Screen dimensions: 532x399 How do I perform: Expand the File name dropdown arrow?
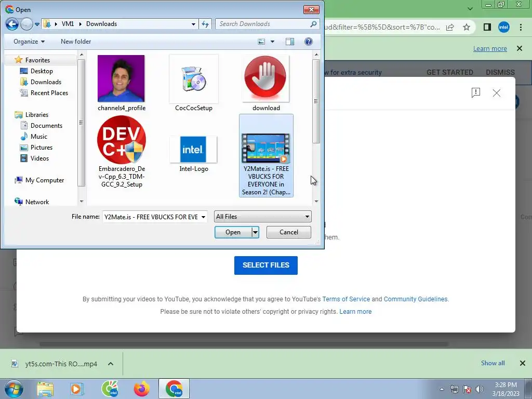tap(203, 217)
